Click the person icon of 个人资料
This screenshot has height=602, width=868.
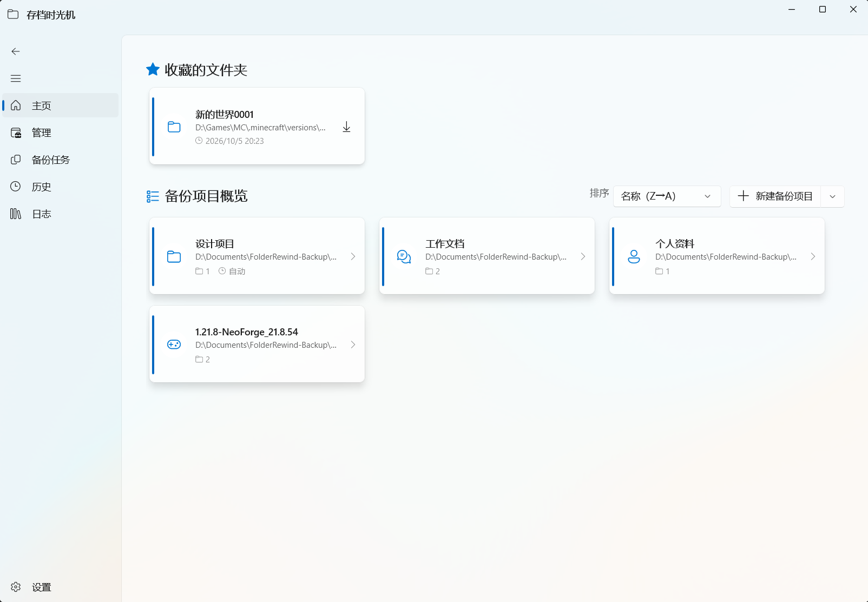tap(634, 256)
